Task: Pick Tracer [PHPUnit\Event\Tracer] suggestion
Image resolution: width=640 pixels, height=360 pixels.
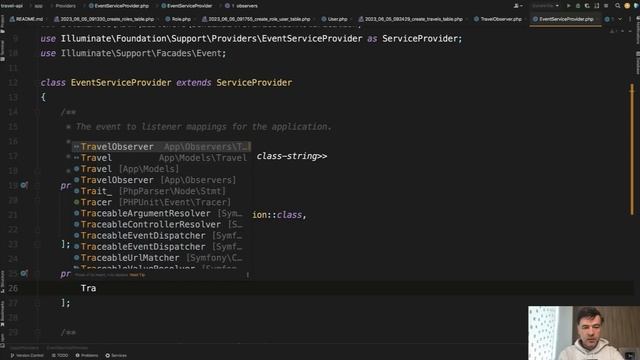Action: pyautogui.click(x=161, y=202)
